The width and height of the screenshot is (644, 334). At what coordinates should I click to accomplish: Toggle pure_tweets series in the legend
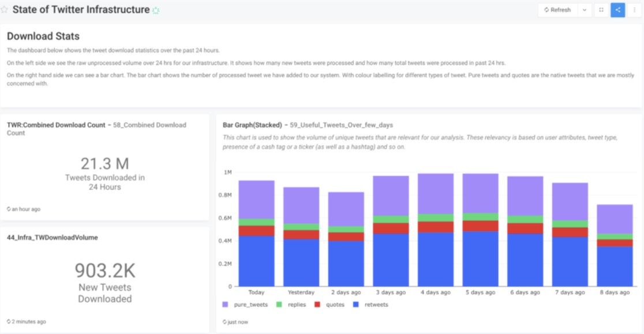pyautogui.click(x=245, y=305)
